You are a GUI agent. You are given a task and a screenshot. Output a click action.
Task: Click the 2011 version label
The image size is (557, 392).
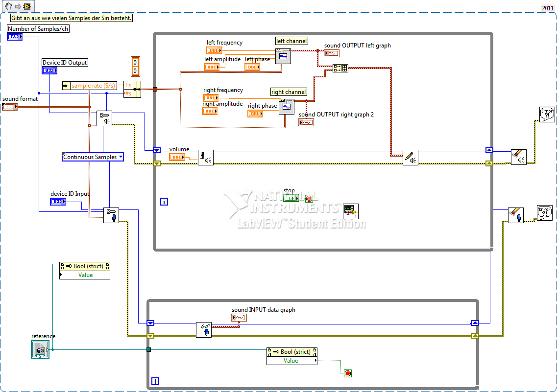pyautogui.click(x=547, y=8)
